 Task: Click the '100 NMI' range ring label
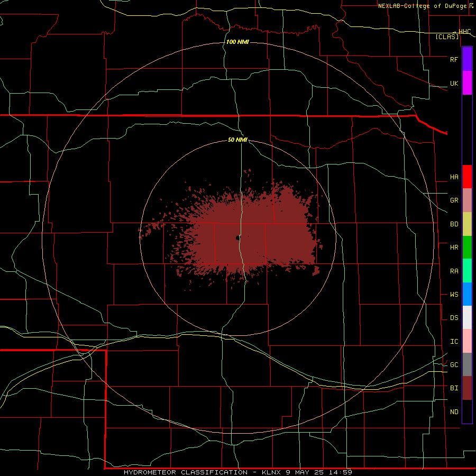(x=237, y=42)
